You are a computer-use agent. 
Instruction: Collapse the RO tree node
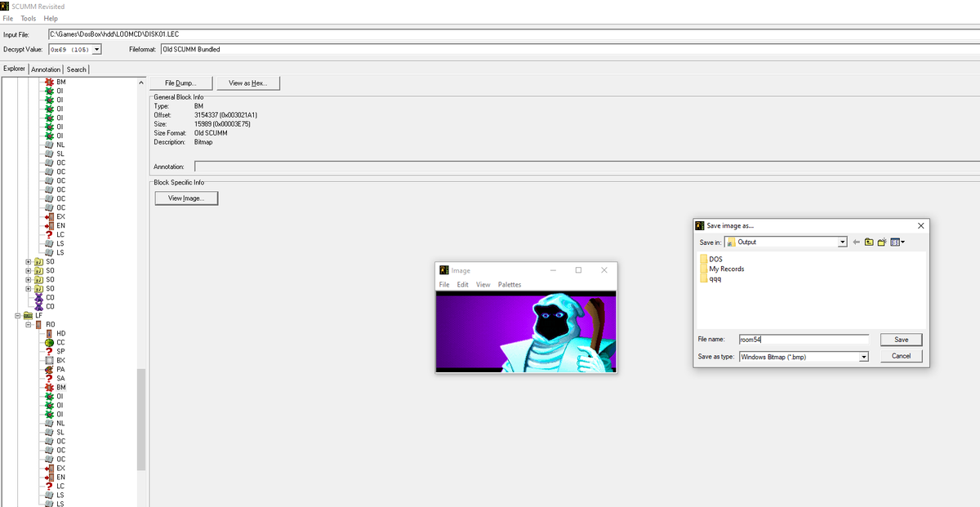[28, 324]
